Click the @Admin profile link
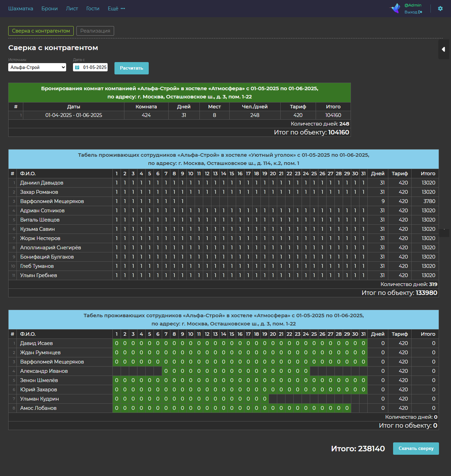 pyautogui.click(x=413, y=5)
